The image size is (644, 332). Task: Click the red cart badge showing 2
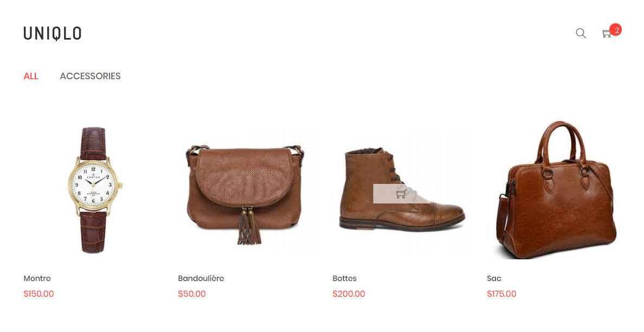[x=616, y=30]
